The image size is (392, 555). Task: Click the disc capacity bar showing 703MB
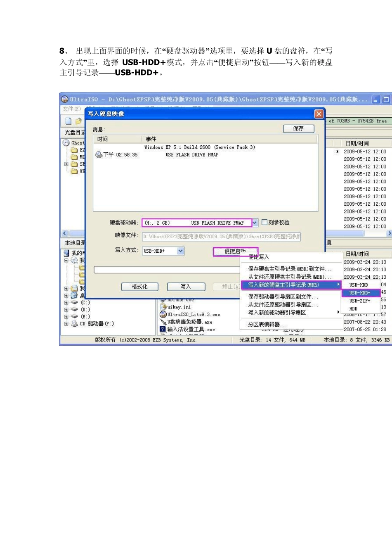click(358, 121)
